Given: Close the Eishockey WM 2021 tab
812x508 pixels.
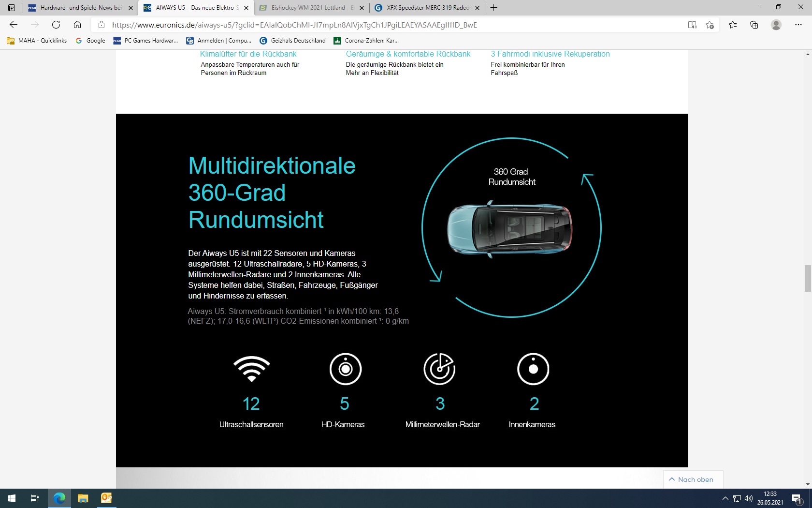Looking at the screenshot, I should (362, 8).
